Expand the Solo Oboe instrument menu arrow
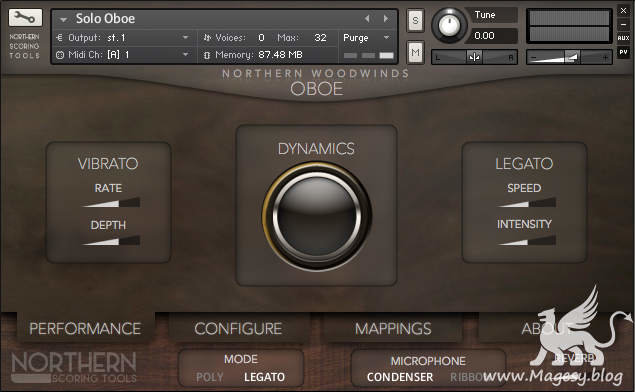The height and width of the screenshot is (392, 635). point(63,19)
